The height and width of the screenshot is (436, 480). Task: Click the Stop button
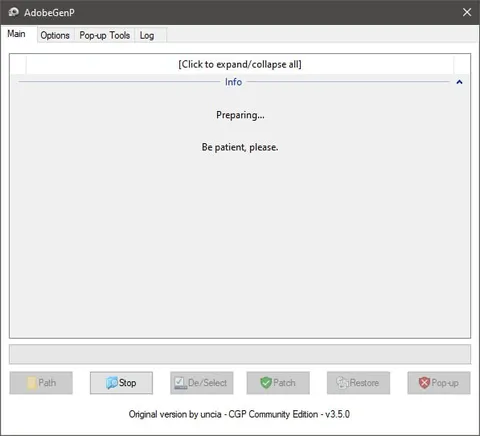[x=121, y=383]
